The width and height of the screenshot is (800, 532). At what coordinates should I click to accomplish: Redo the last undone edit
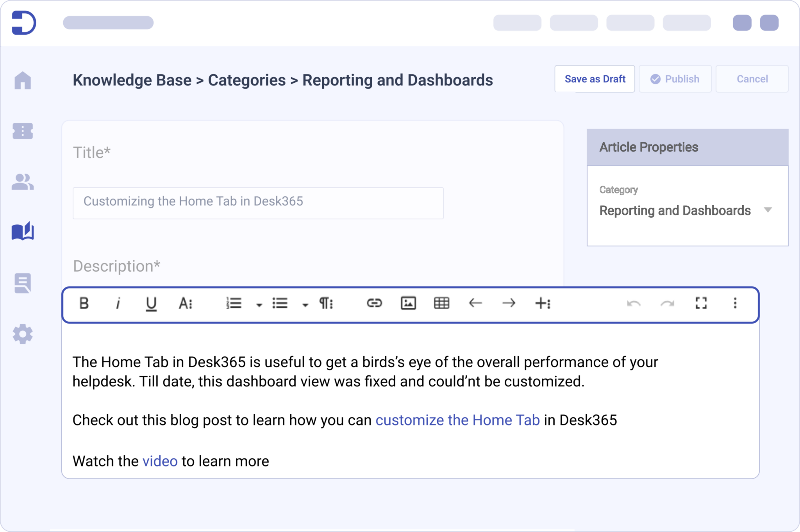(668, 304)
